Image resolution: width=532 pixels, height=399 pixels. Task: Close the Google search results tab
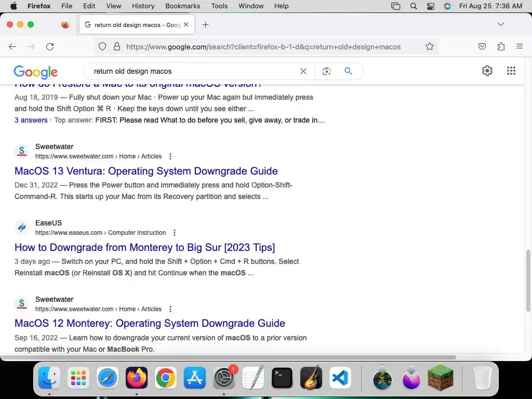(186, 24)
